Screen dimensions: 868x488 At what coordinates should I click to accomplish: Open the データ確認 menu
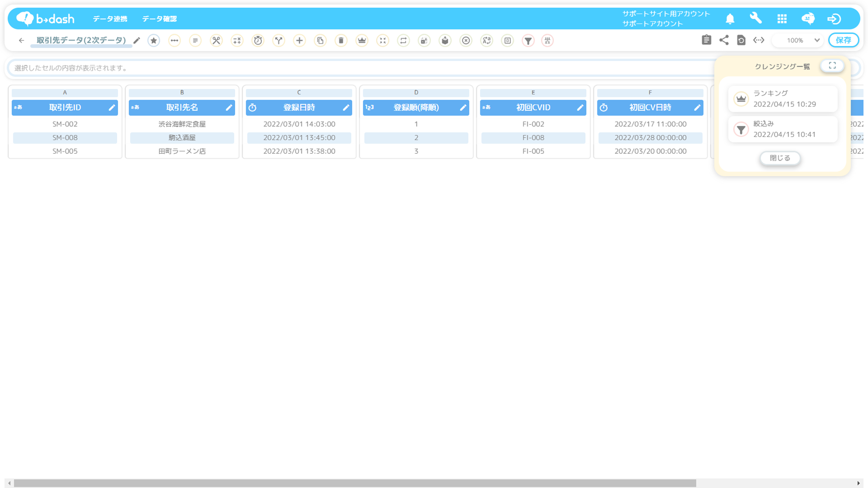159,19
